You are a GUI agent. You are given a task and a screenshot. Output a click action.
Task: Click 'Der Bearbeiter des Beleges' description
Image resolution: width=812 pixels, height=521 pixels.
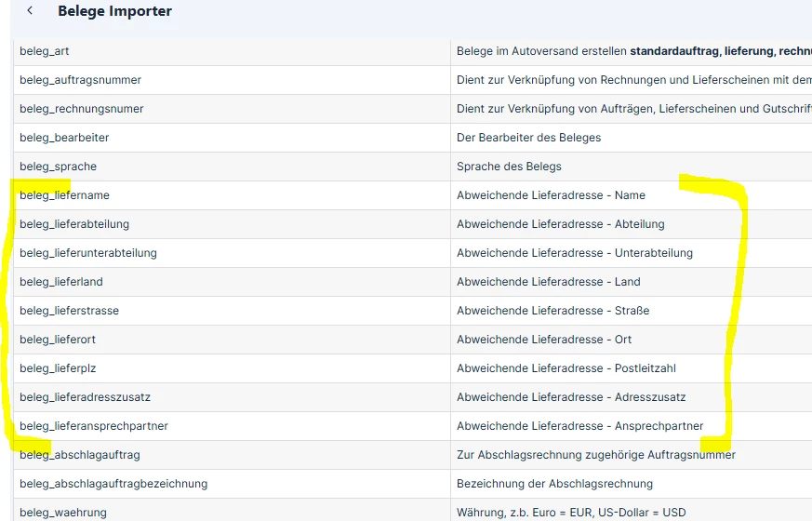click(528, 138)
